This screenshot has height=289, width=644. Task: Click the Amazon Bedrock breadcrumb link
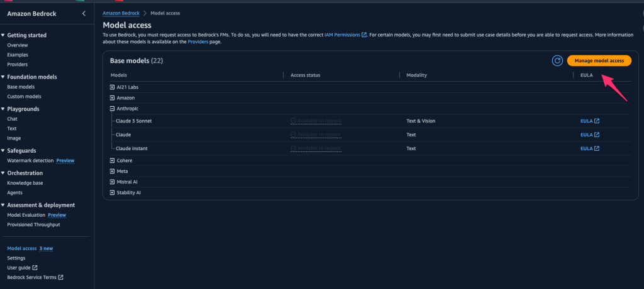click(x=121, y=13)
